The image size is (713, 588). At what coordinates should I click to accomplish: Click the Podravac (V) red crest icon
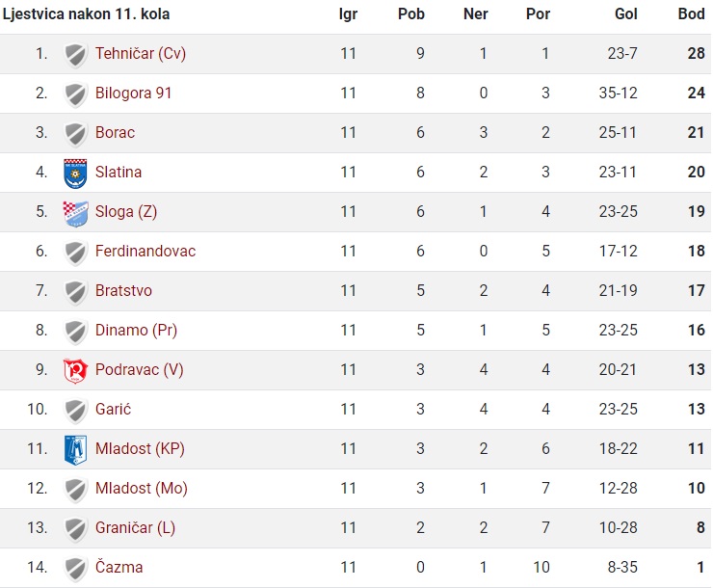click(x=75, y=370)
